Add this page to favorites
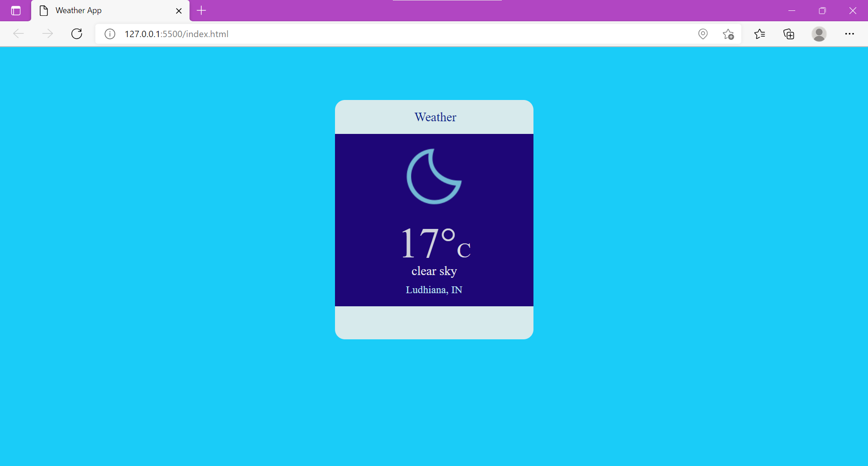 tap(728, 34)
